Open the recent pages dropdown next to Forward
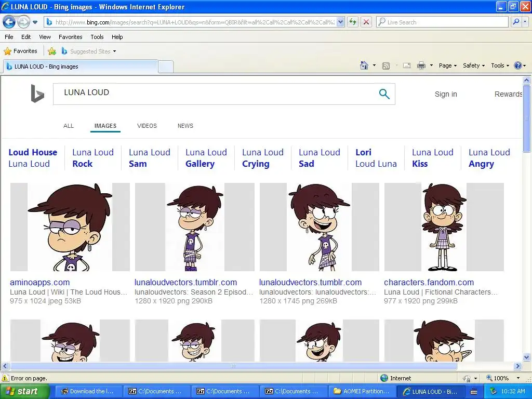532x399 pixels. pos(35,22)
